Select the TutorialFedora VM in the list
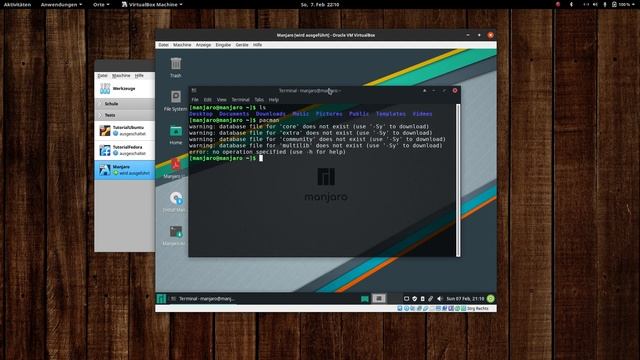The image size is (640, 360). tap(124, 150)
